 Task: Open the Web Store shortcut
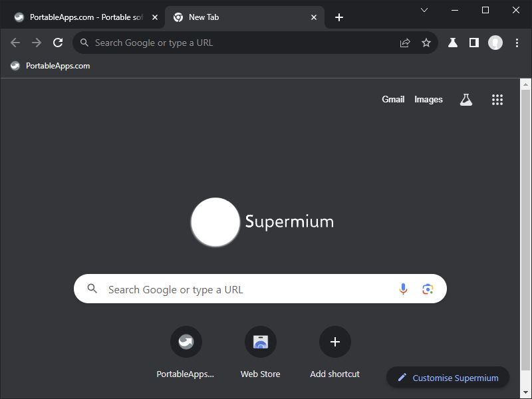(260, 342)
